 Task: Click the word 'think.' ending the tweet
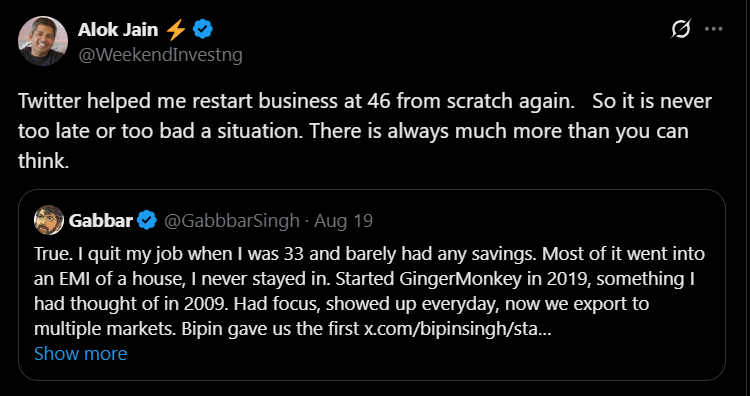(x=44, y=161)
